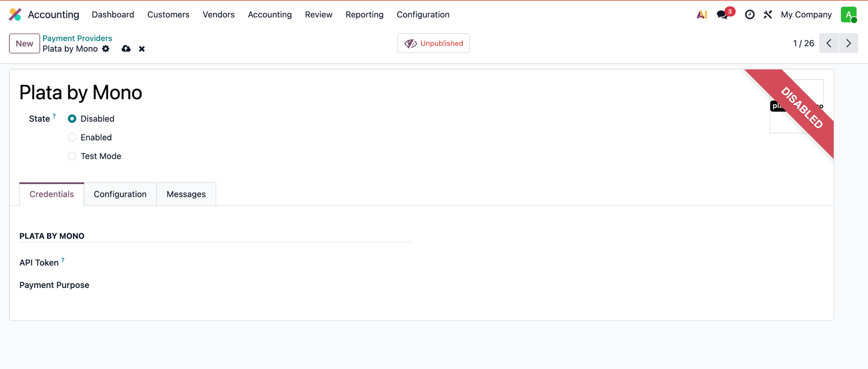Viewport: 868px width, 369px height.
Task: Click the Accounting app logo icon
Action: coord(15,14)
